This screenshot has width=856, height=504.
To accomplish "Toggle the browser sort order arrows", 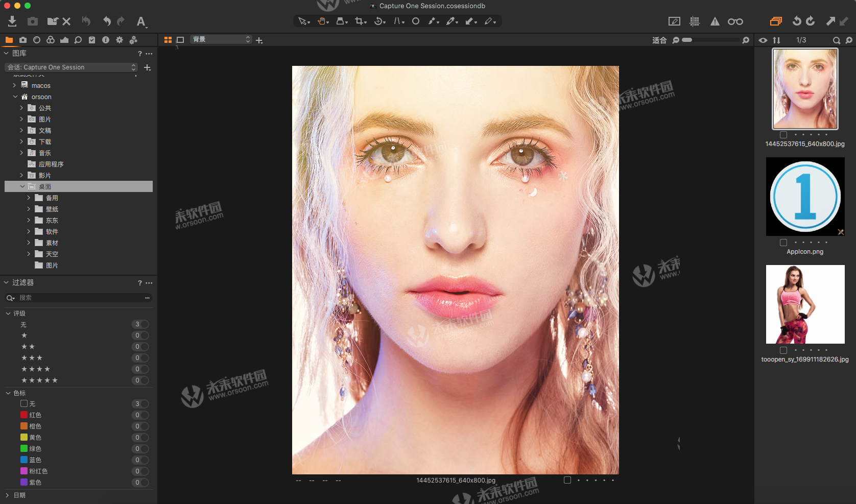I will point(776,40).
